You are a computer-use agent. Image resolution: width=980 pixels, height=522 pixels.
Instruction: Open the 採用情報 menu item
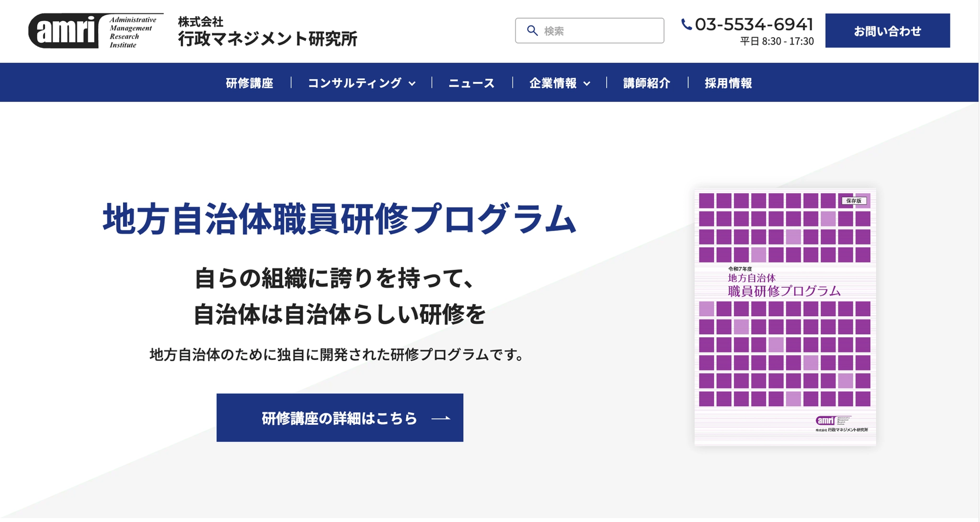tap(728, 83)
